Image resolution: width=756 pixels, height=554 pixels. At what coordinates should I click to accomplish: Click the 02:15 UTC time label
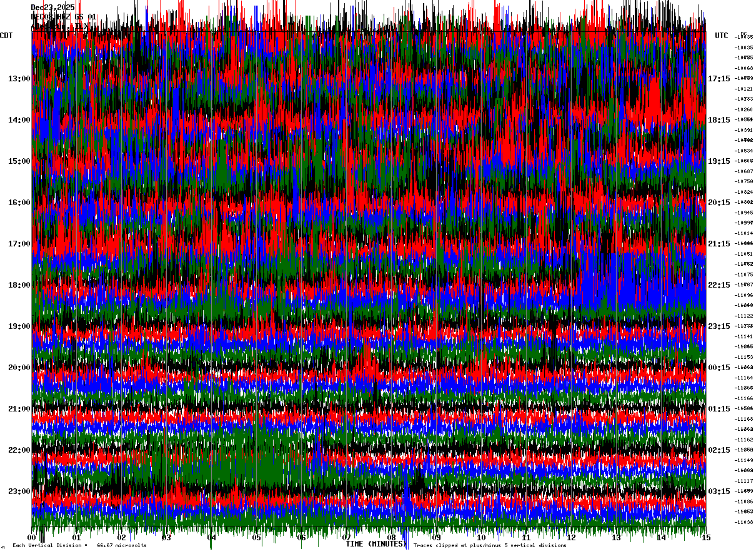(719, 450)
